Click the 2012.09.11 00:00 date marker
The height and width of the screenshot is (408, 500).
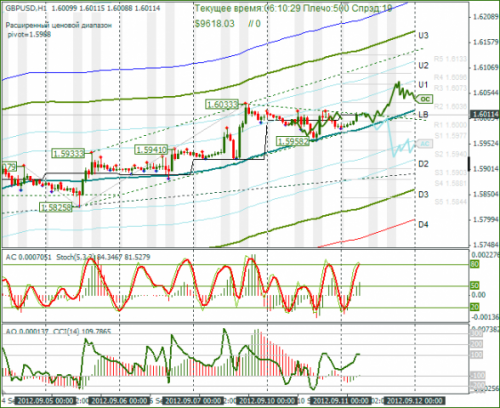341,401
